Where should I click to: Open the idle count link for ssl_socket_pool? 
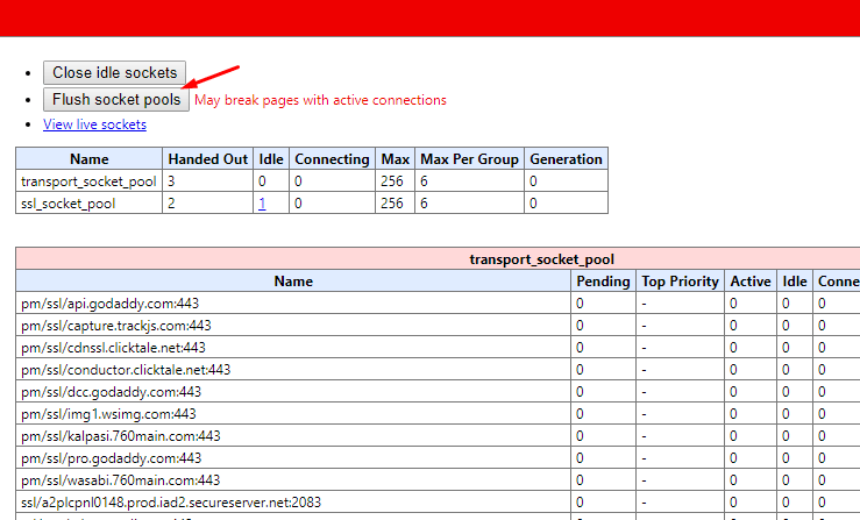tap(262, 204)
